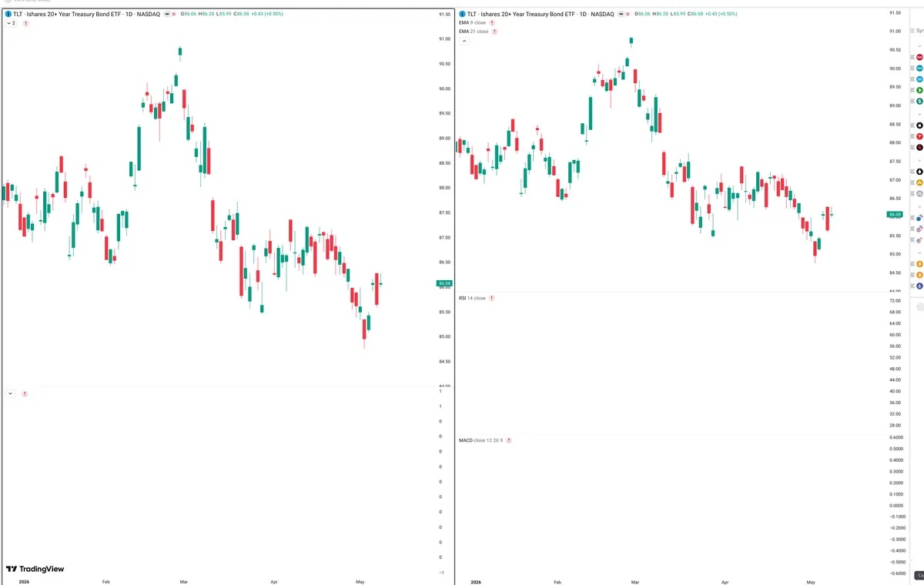Image resolution: width=924 pixels, height=585 pixels.
Task: Click the error icon next to the 2 indicators chevron
Action: pos(26,24)
